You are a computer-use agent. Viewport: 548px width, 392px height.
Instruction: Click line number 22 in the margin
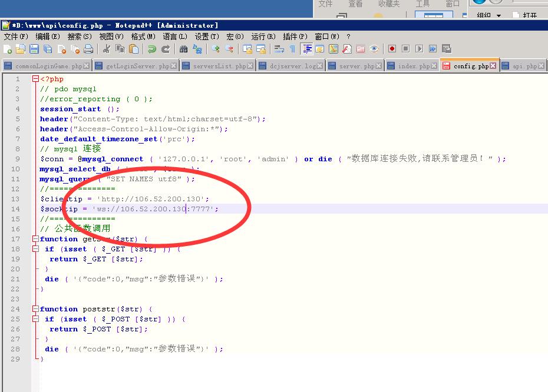[16, 289]
